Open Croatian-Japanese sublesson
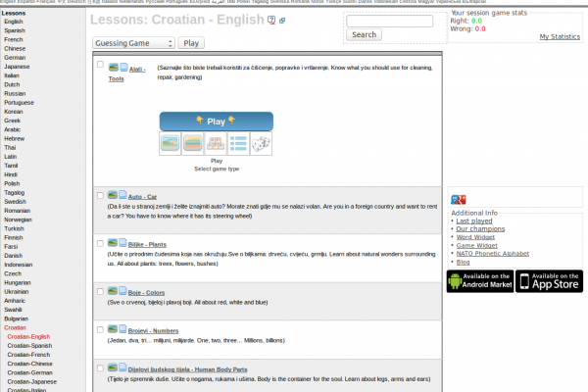Viewport: 588px width, 392px height. pyautogui.click(x=32, y=381)
